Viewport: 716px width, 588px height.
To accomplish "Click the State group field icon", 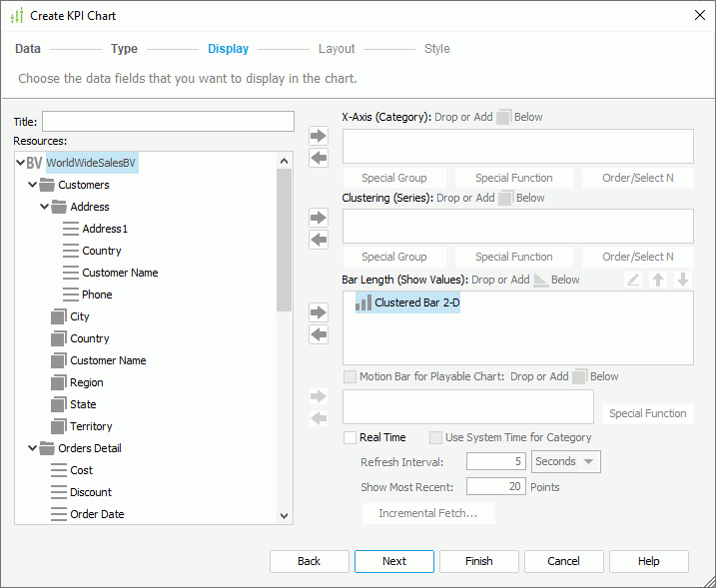I will [x=59, y=404].
